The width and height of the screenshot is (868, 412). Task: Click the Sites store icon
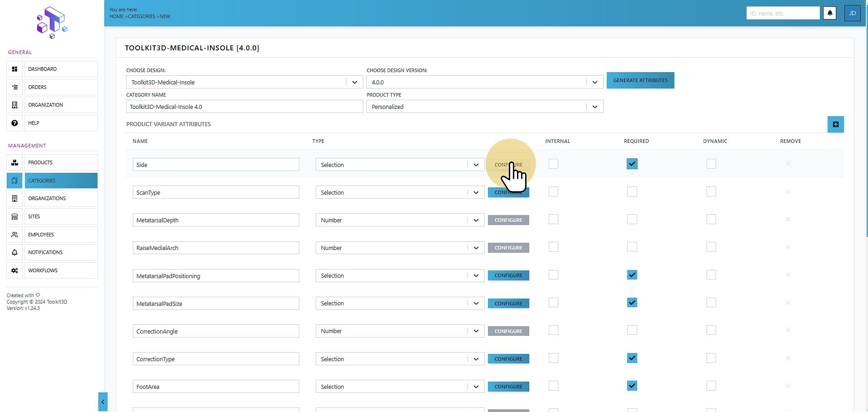[x=15, y=216]
